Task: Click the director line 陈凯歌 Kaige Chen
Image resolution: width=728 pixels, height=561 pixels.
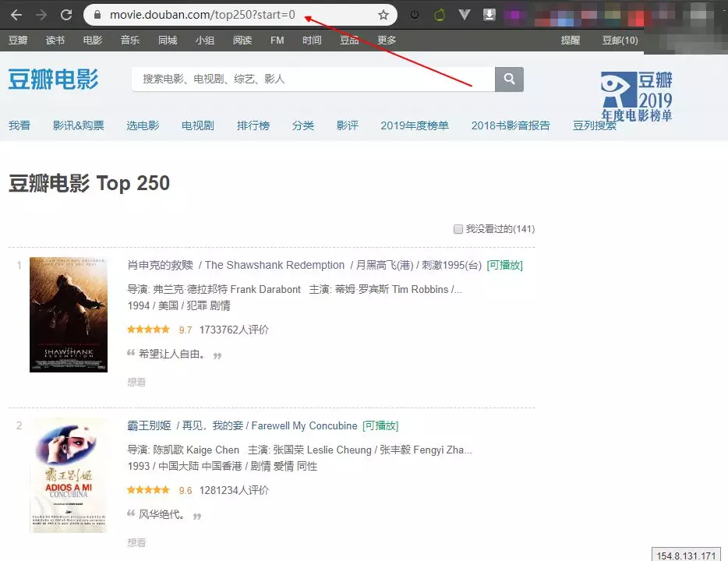Action: (183, 450)
